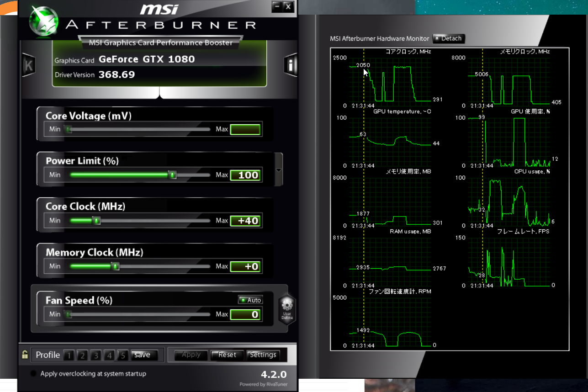Click the Power Limit slider handle
The height and width of the screenshot is (392, 588).
(x=172, y=175)
